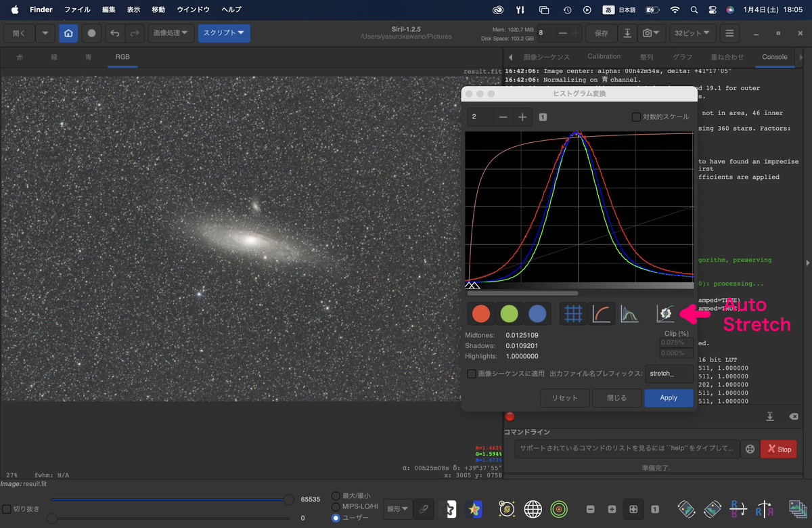Expand the スクリプト dropdown
Viewport: 812px width, 528px height.
(224, 33)
